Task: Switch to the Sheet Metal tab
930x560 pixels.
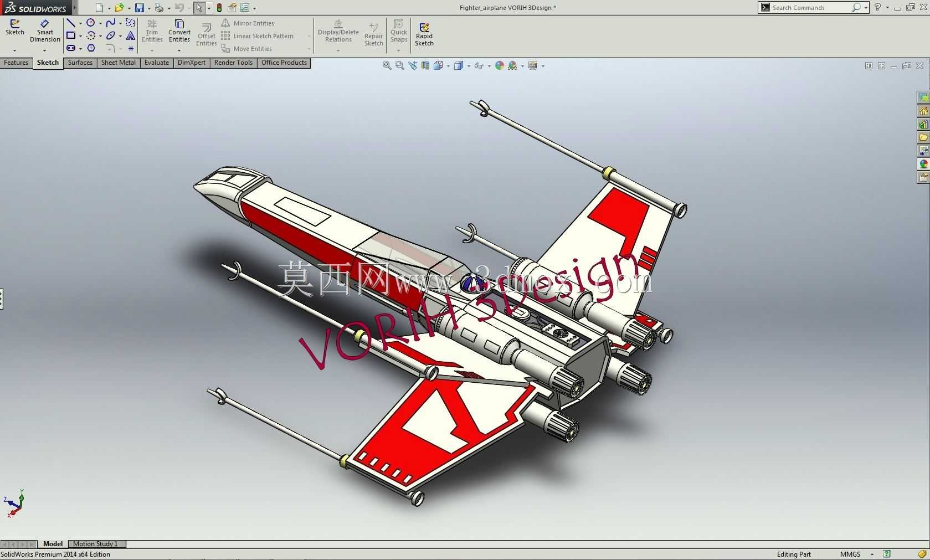Action: click(119, 63)
